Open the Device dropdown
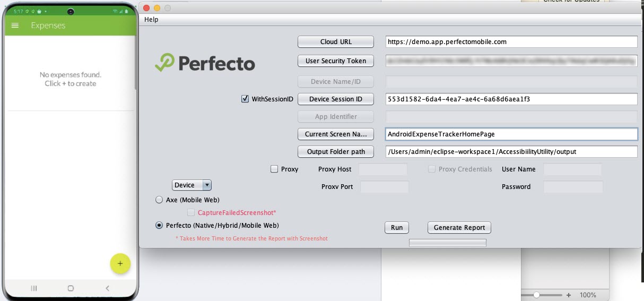 [x=192, y=185]
